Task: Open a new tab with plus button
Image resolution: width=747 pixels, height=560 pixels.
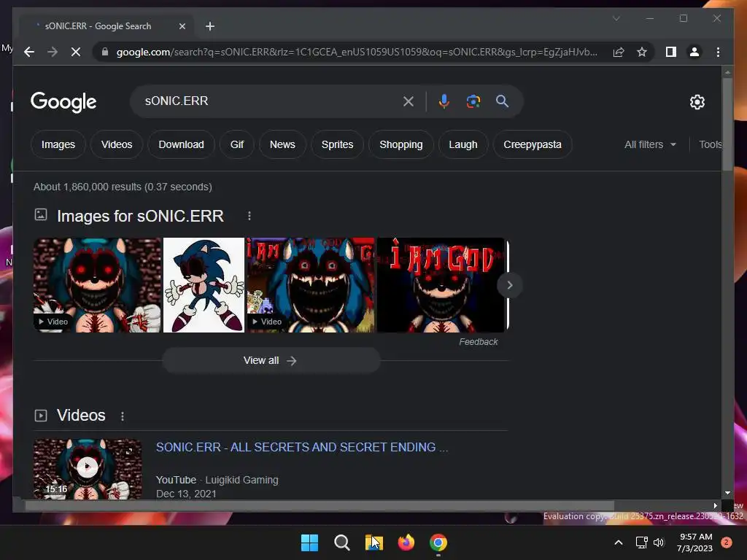Action: pos(209,26)
